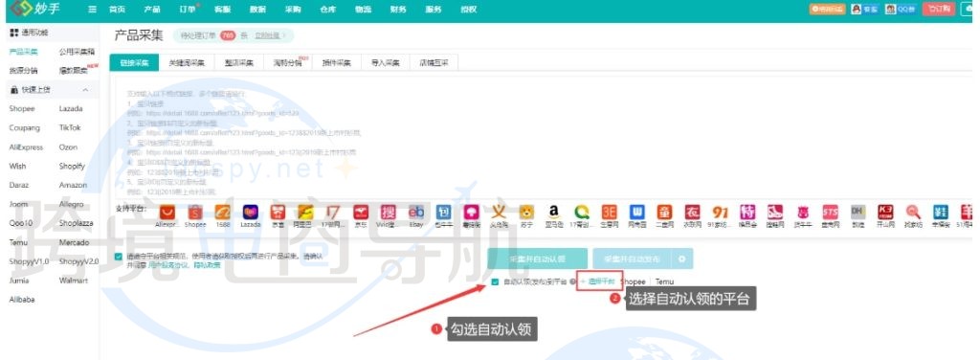Image resolution: width=980 pixels, height=360 pixels.
Task: Open Temu in the sidebar
Action: point(18,242)
